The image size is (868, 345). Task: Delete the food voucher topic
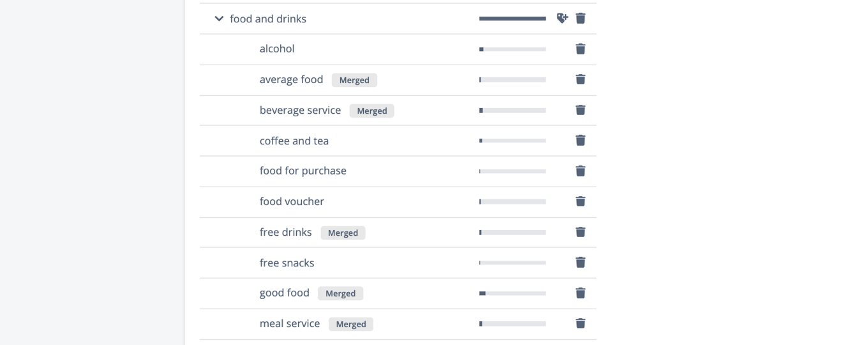[580, 201]
